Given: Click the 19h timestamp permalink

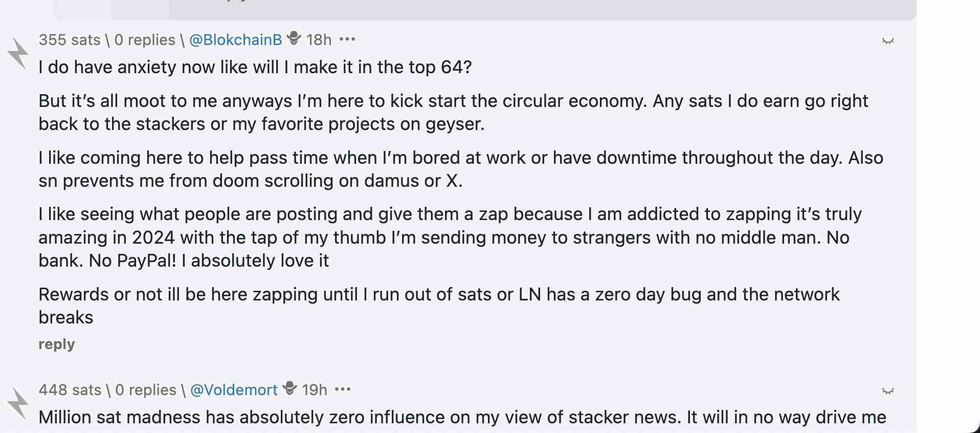Looking at the screenshot, I should pyautogui.click(x=315, y=390).
